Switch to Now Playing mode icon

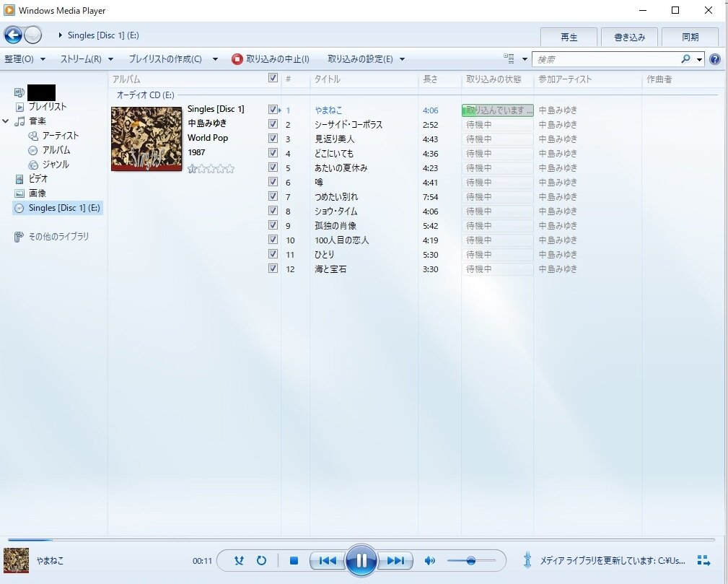tap(704, 560)
